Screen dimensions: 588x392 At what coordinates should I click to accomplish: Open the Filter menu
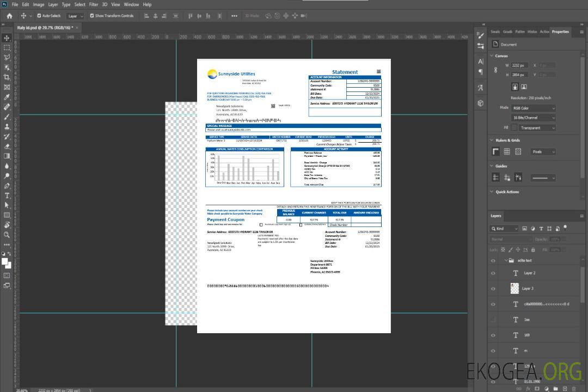[94, 4]
